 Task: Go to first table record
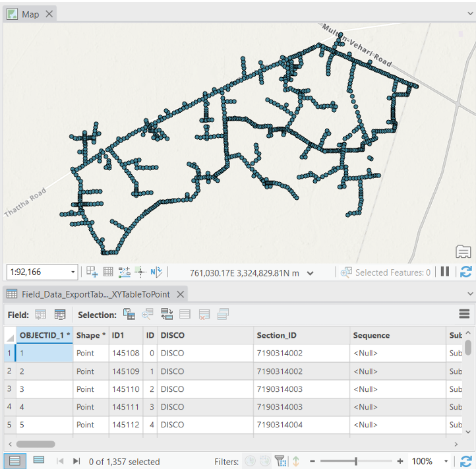tap(60, 461)
